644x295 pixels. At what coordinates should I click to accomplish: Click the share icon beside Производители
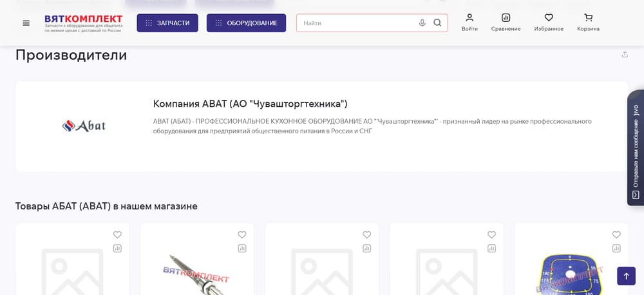625,55
